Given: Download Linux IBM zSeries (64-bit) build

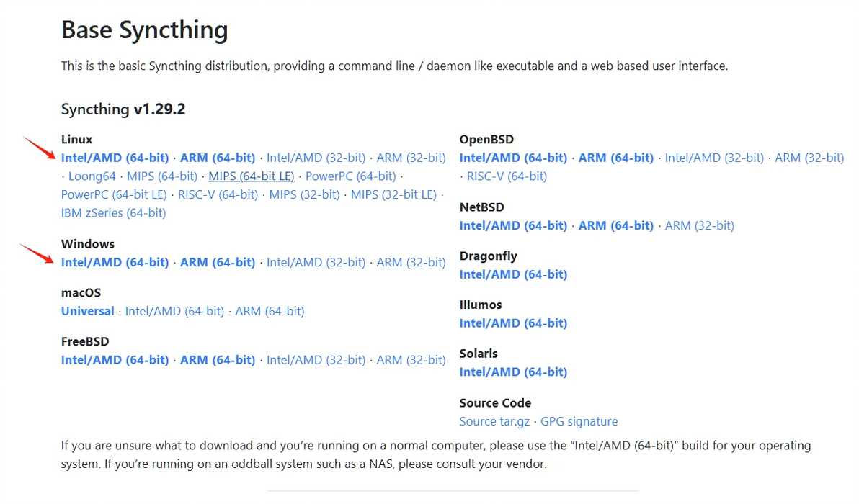Looking at the screenshot, I should click(113, 213).
